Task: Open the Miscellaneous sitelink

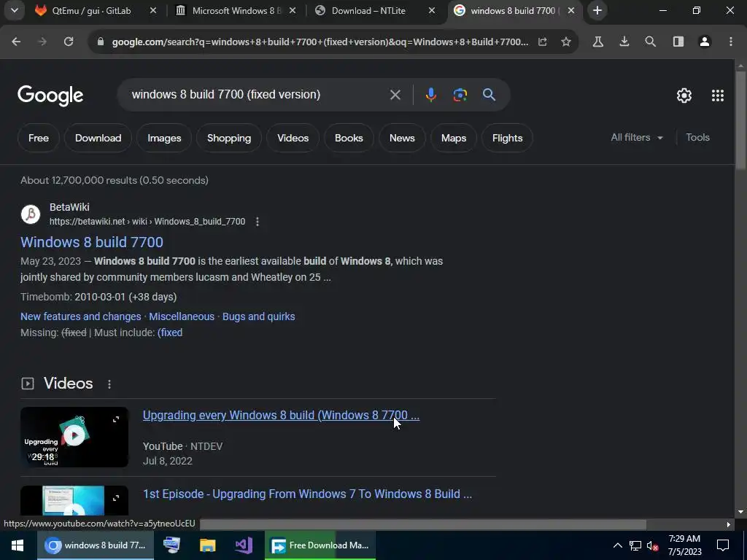Action: coord(182,316)
